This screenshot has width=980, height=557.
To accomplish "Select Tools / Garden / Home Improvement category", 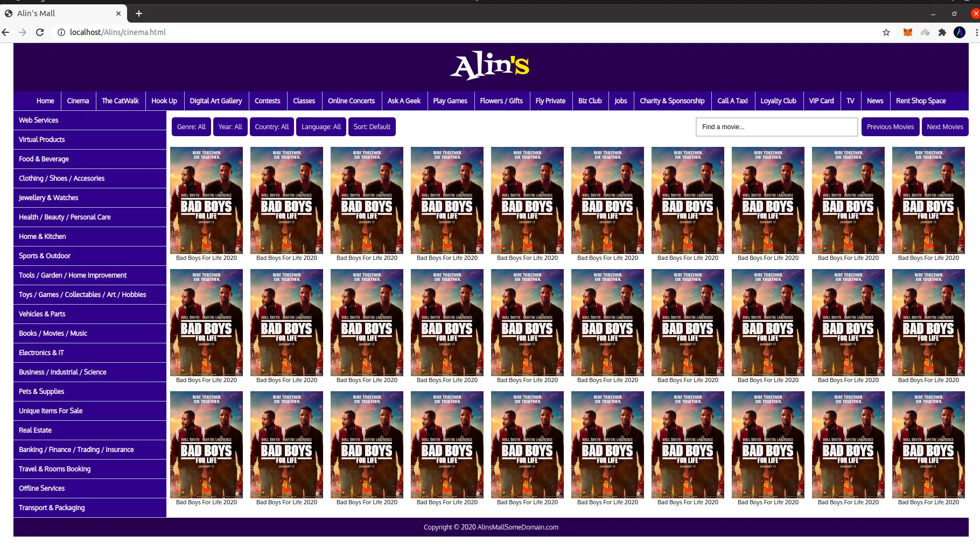I will [x=90, y=276].
